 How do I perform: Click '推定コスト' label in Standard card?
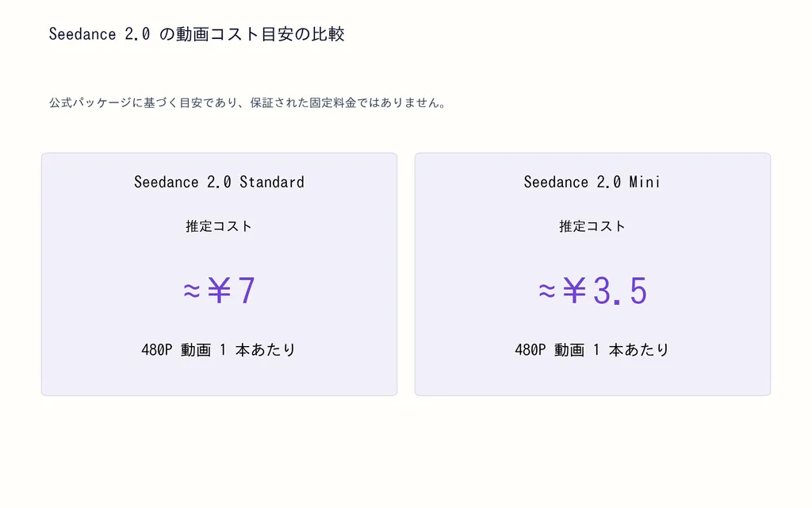tap(219, 226)
